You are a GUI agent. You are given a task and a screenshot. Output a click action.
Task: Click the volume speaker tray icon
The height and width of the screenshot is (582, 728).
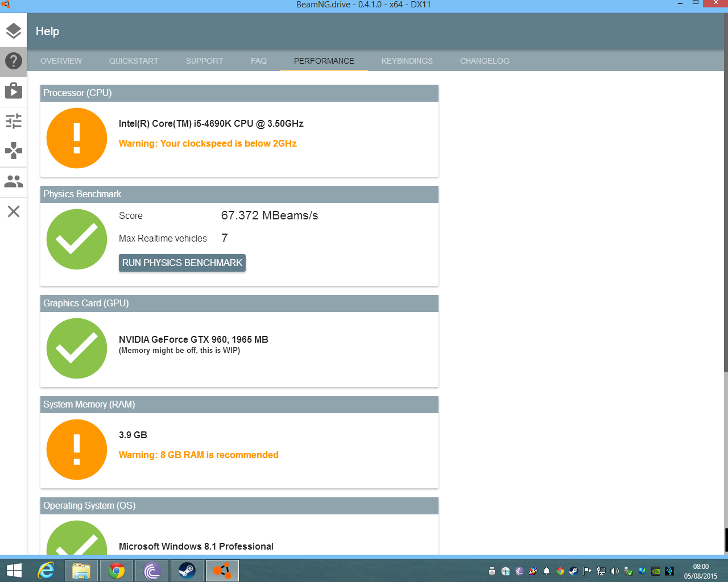(x=615, y=571)
